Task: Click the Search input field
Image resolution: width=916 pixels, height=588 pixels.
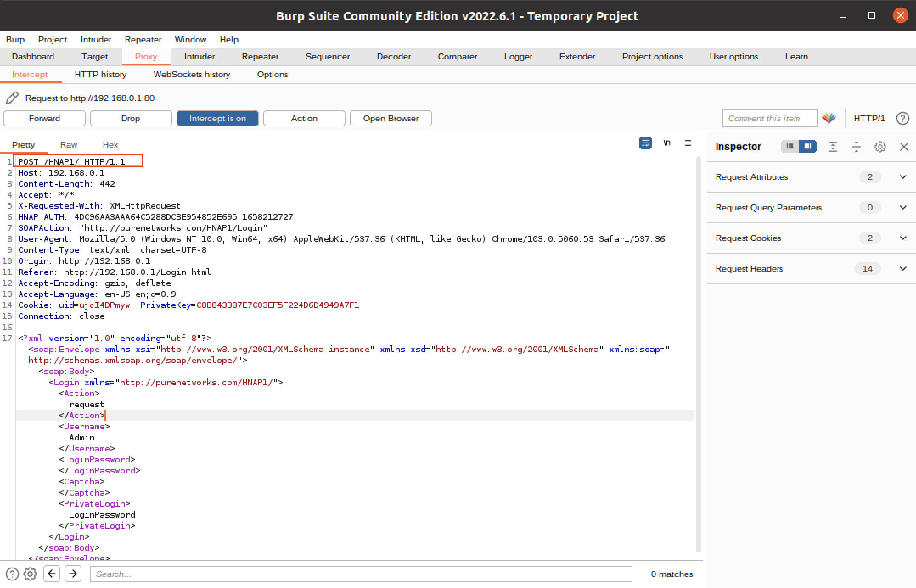Action: 361,574
